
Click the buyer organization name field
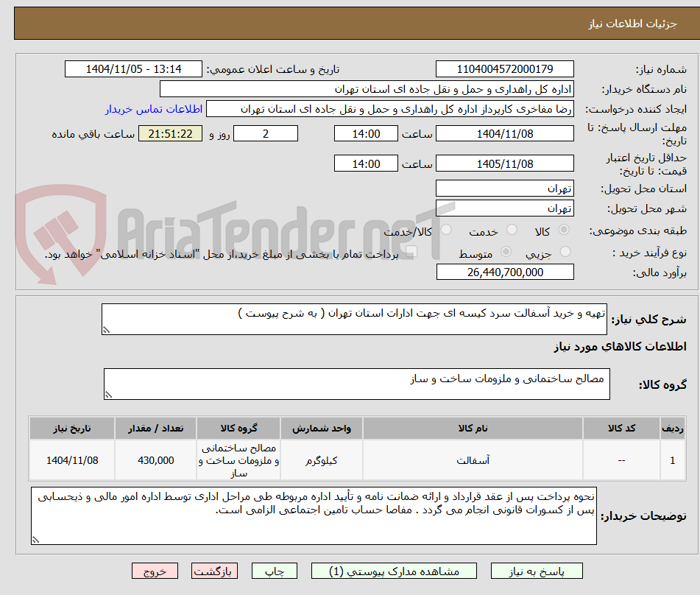(x=367, y=89)
